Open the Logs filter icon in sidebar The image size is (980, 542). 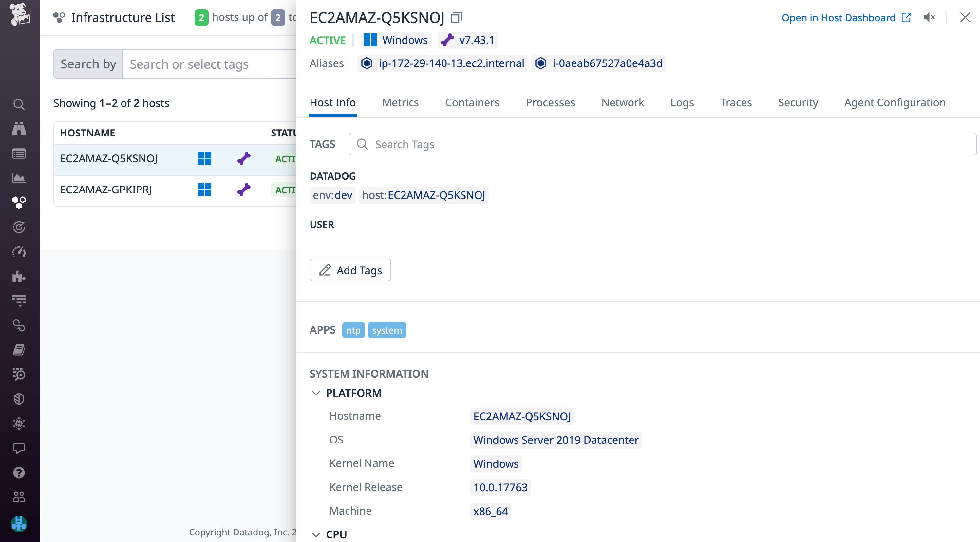(x=19, y=301)
